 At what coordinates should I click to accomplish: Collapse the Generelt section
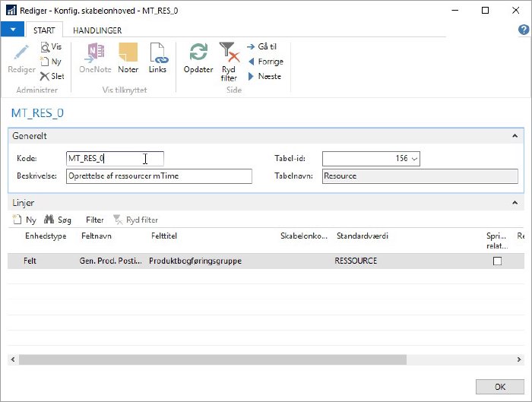point(516,135)
